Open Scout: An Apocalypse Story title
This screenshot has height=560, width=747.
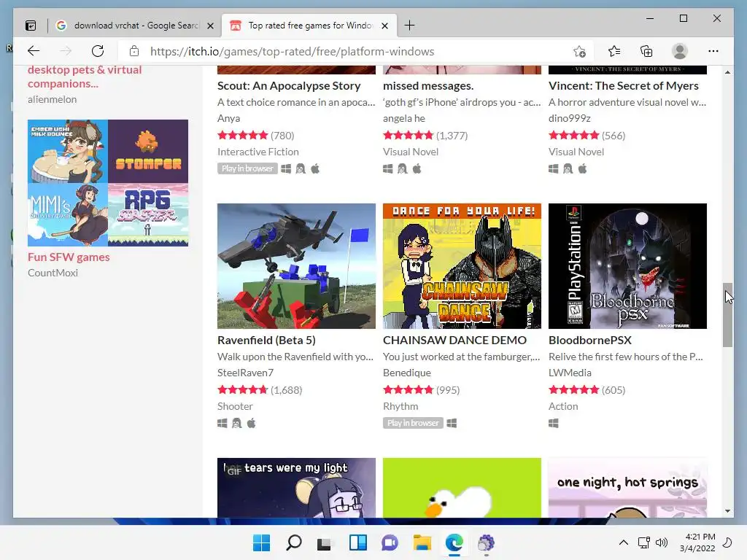(x=289, y=86)
